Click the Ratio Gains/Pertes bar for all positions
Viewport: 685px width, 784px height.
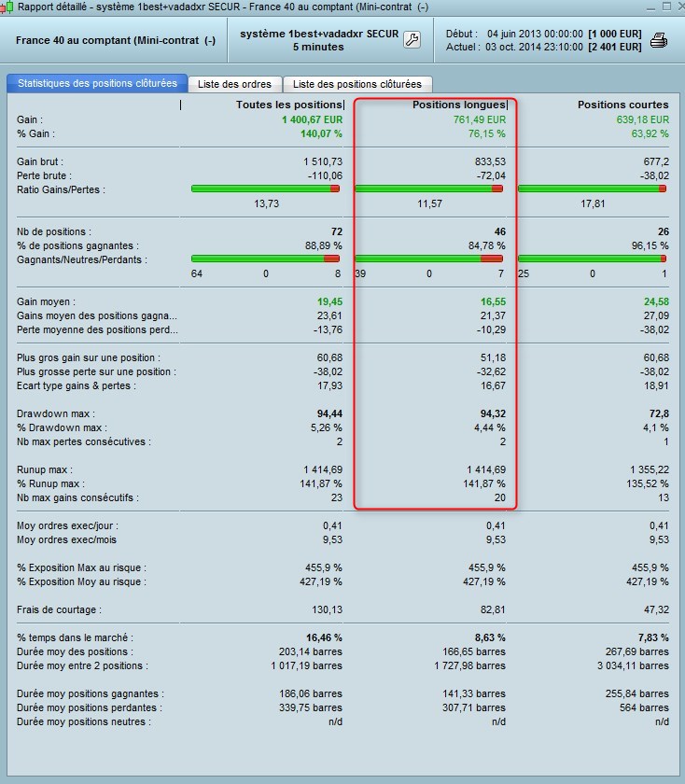click(265, 189)
